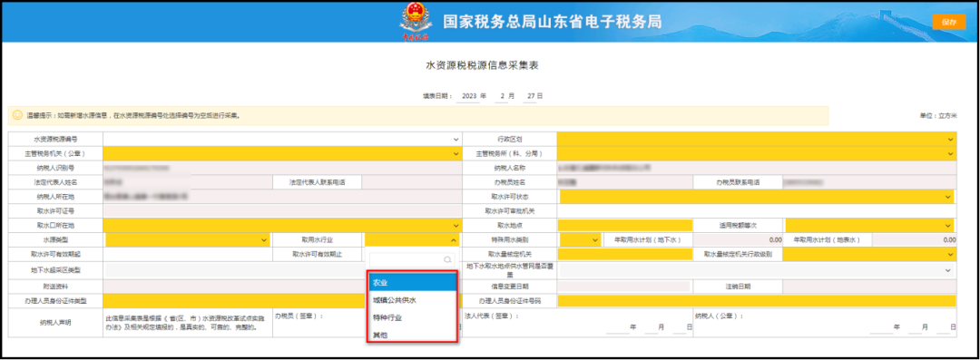Click the 取水许可证号 input field
The image size is (980, 360).
coord(282,210)
